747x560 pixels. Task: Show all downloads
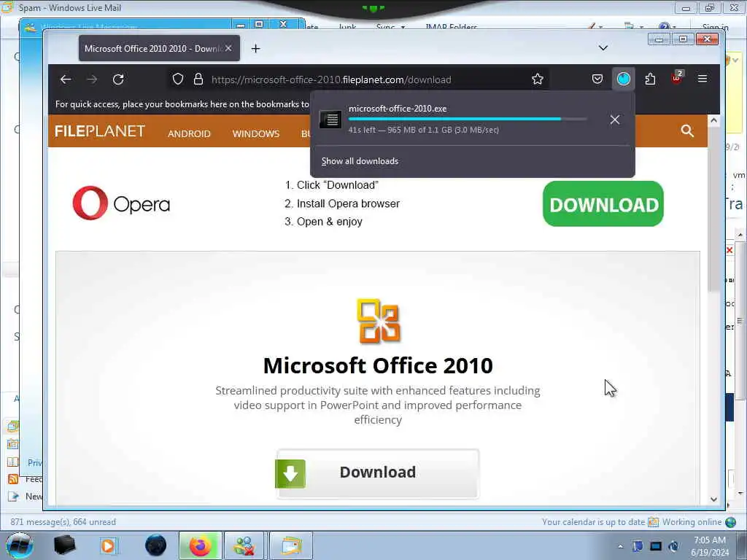coord(360,161)
